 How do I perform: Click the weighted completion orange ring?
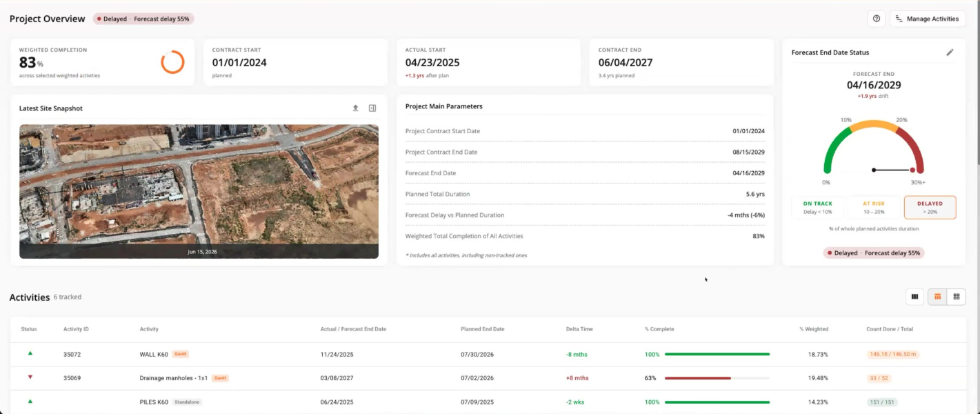click(172, 62)
